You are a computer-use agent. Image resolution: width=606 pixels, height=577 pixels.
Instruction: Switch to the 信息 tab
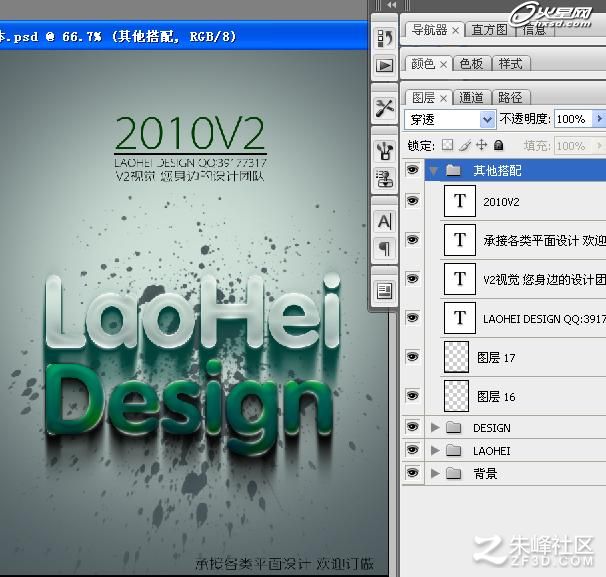(534, 30)
